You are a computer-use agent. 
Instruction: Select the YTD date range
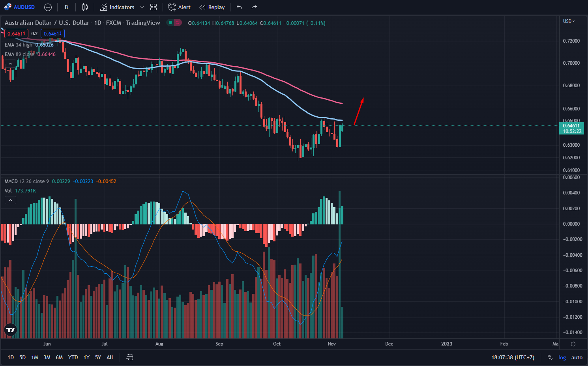(x=73, y=357)
